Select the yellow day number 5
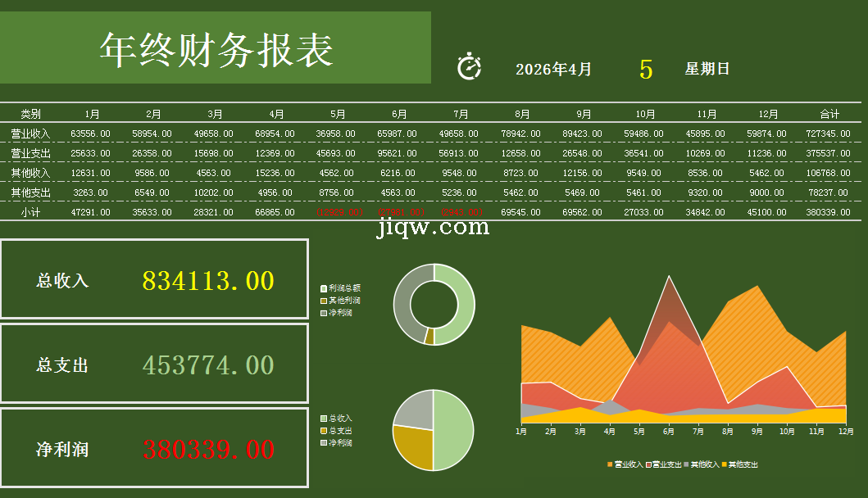The image size is (868, 498). click(646, 70)
